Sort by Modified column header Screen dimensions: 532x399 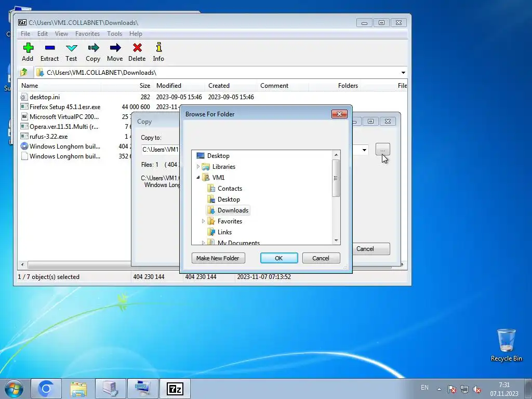179,86
